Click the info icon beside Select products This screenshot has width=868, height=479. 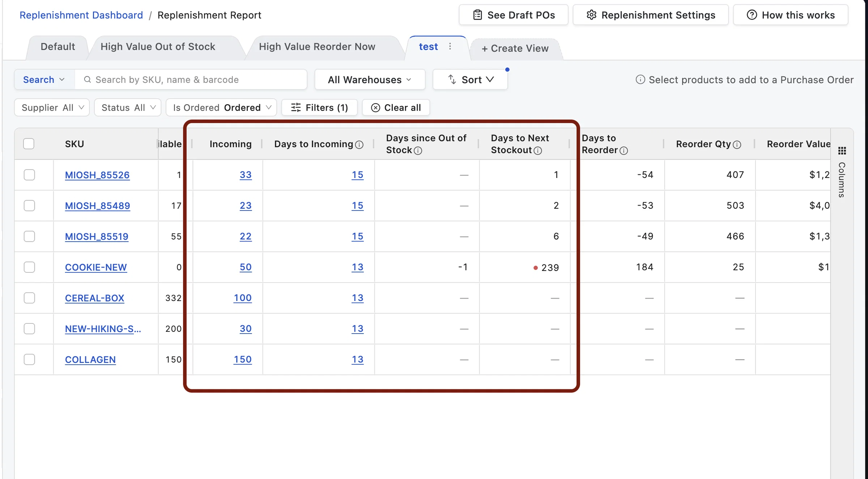pos(640,80)
